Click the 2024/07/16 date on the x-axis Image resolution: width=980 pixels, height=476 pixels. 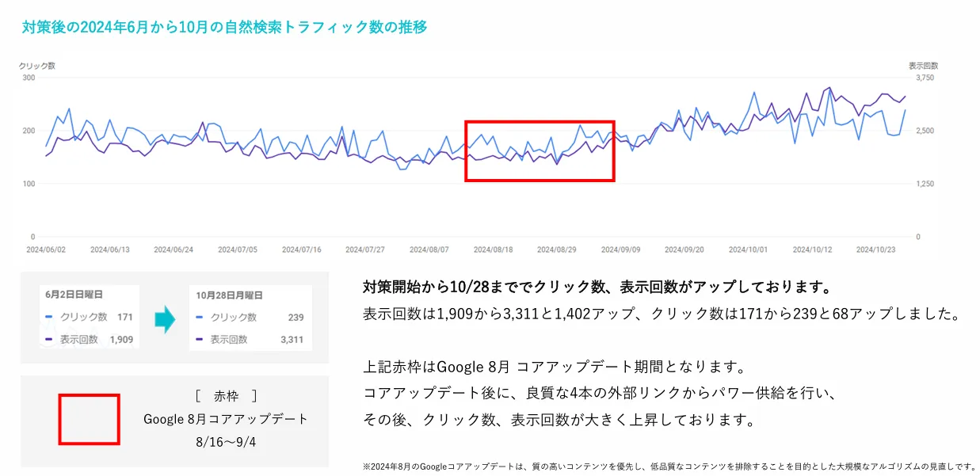[301, 249]
